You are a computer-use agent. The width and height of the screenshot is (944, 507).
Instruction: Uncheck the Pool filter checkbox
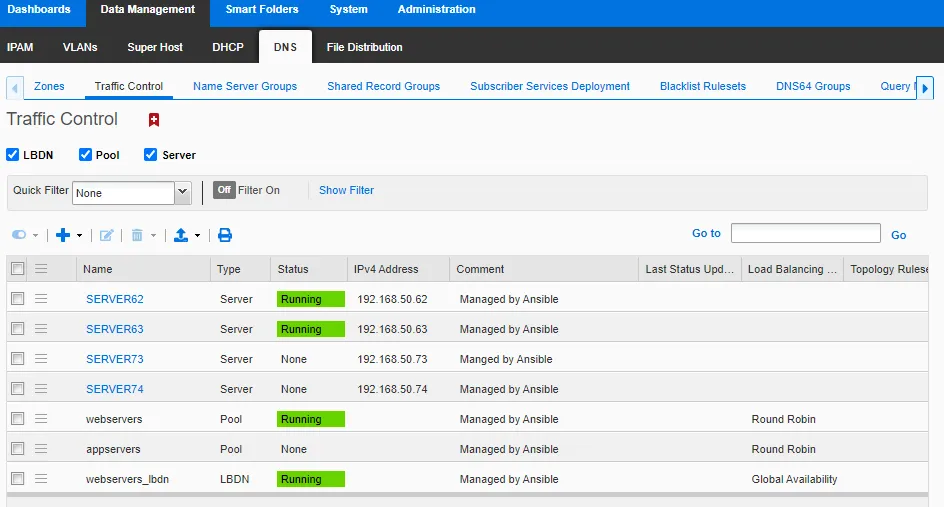pyautogui.click(x=86, y=155)
